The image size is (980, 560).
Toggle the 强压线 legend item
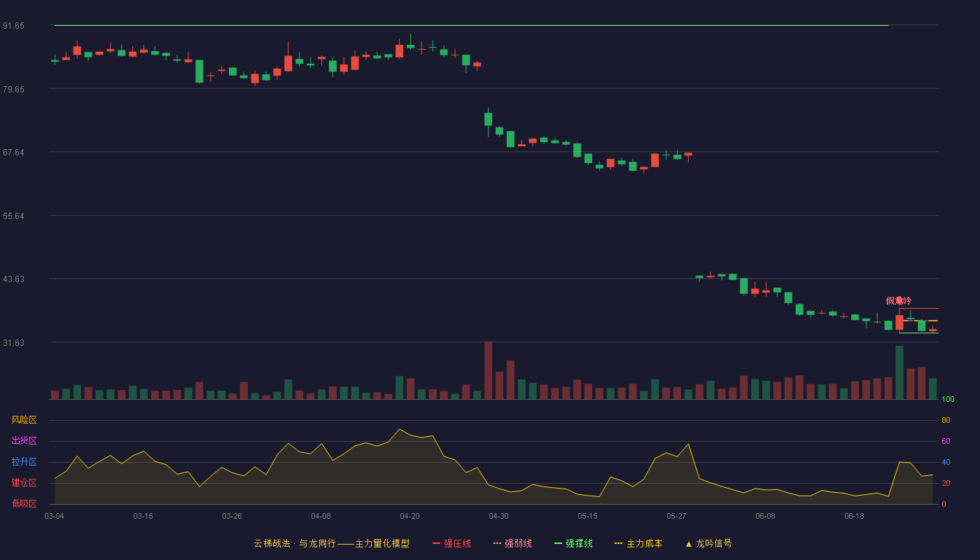tap(451, 543)
